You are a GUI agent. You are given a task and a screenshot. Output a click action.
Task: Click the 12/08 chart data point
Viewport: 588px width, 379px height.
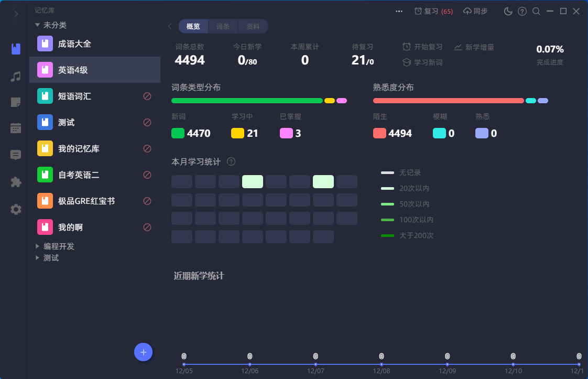click(382, 364)
